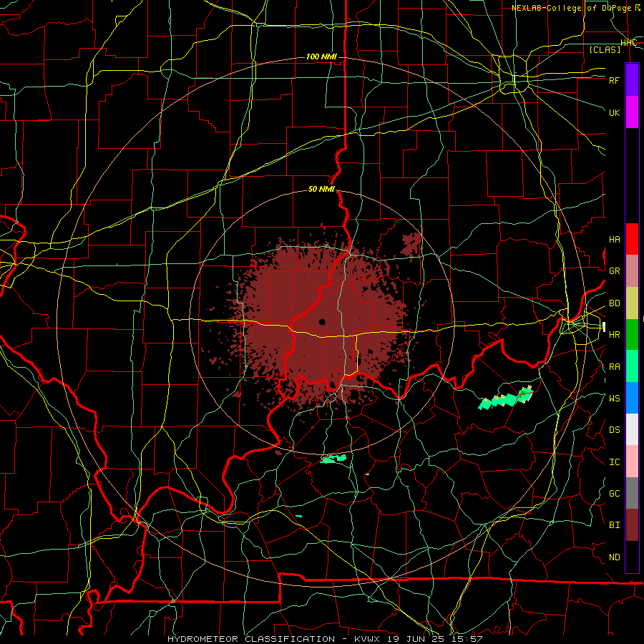The height and width of the screenshot is (644, 644).
Task: Click the '[CLAS]' legend header text
Action: (x=605, y=49)
